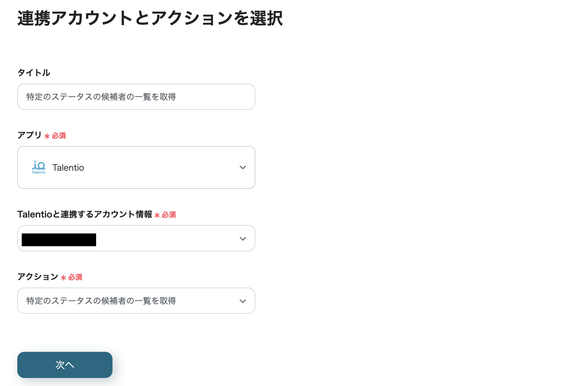Click the 必須 badge beside アクション

tap(75, 277)
